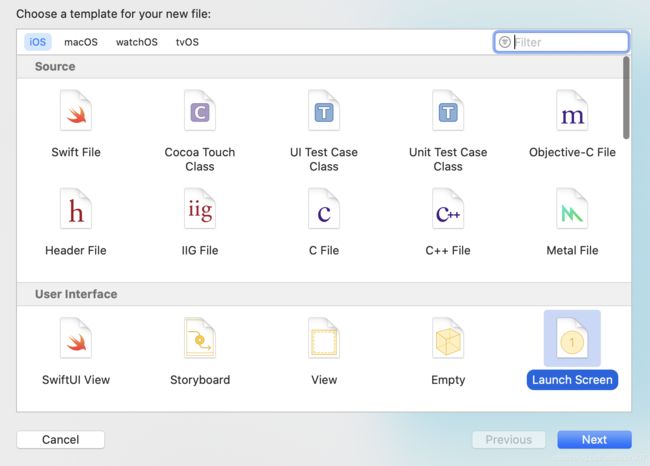Choose the View template icon

tap(324, 338)
